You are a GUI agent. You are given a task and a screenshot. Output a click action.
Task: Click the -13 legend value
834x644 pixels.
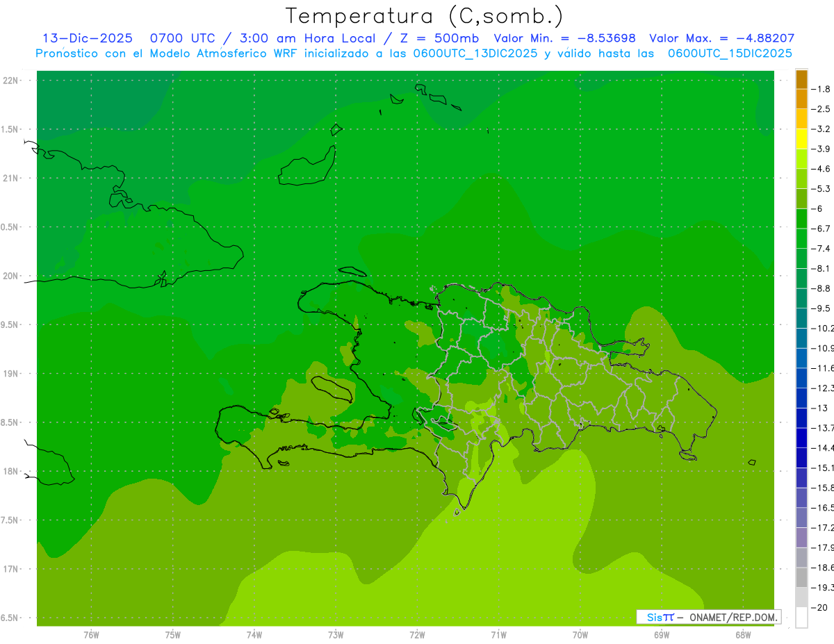pos(819,408)
